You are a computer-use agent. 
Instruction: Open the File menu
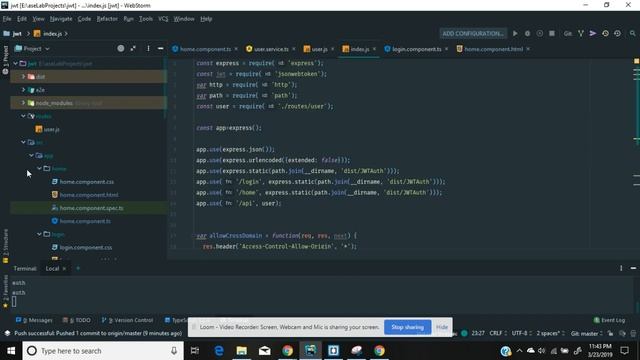tap(7, 19)
